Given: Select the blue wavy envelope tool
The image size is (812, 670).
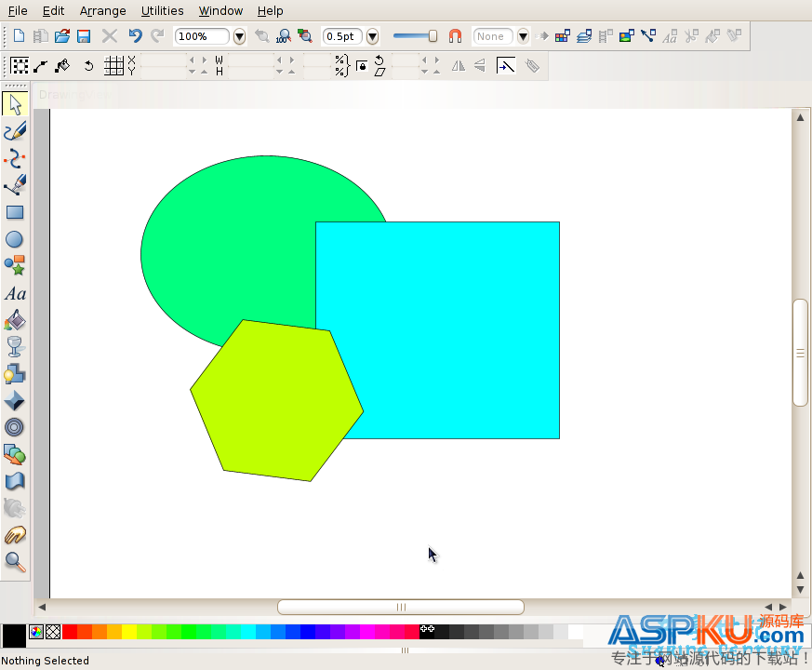Looking at the screenshot, I should point(15,481).
